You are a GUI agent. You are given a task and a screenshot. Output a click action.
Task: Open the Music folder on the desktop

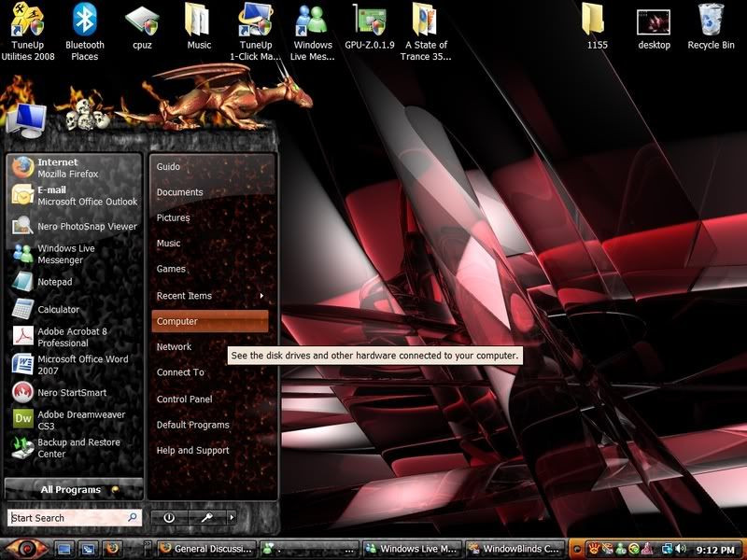pos(199,28)
